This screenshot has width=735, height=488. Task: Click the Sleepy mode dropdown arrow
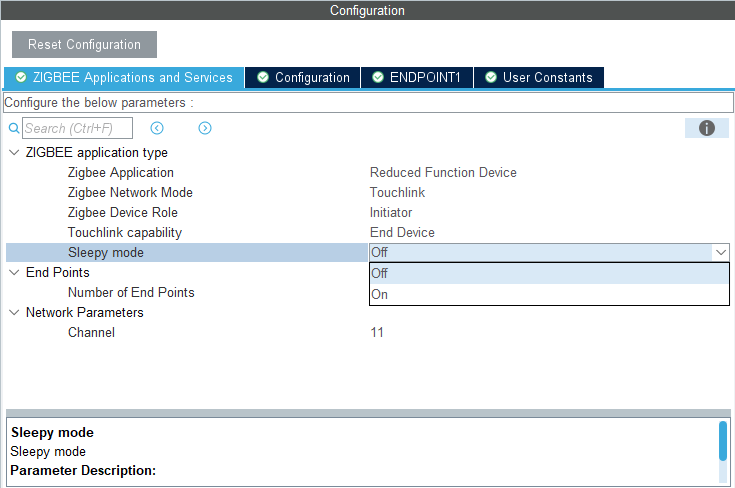[719, 253]
